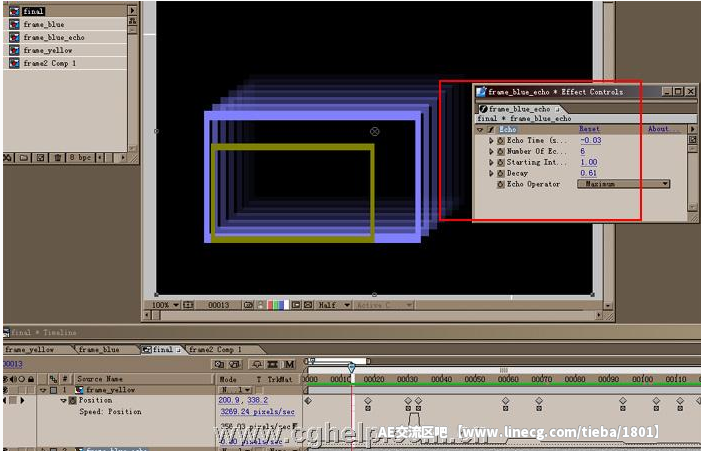This screenshot has width=701, height=451.
Task: Collapse the Echo effect properties
Action: [480, 129]
